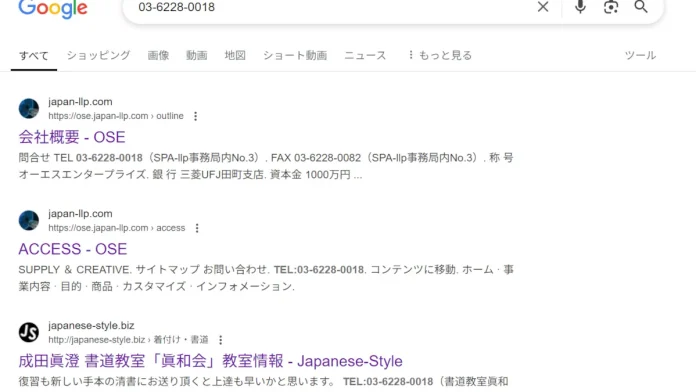The image size is (696, 392).
Task: Click favicon of the outline japan-llp.com result
Action: pos(29,108)
